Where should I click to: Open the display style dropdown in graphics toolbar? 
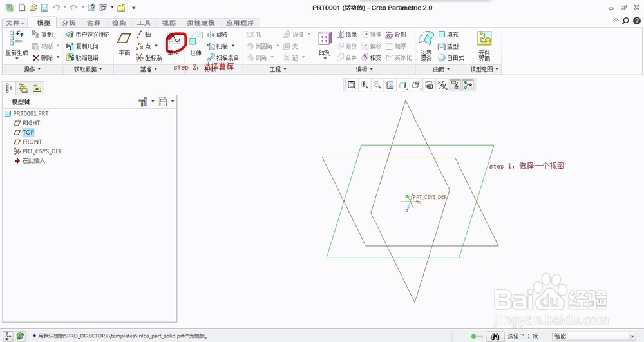tap(403, 85)
